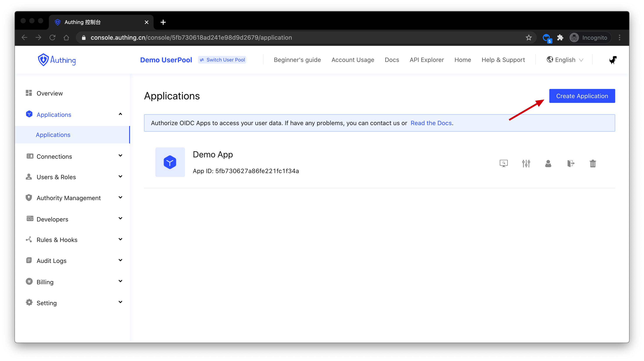Go to browser home page icon

[66, 37]
